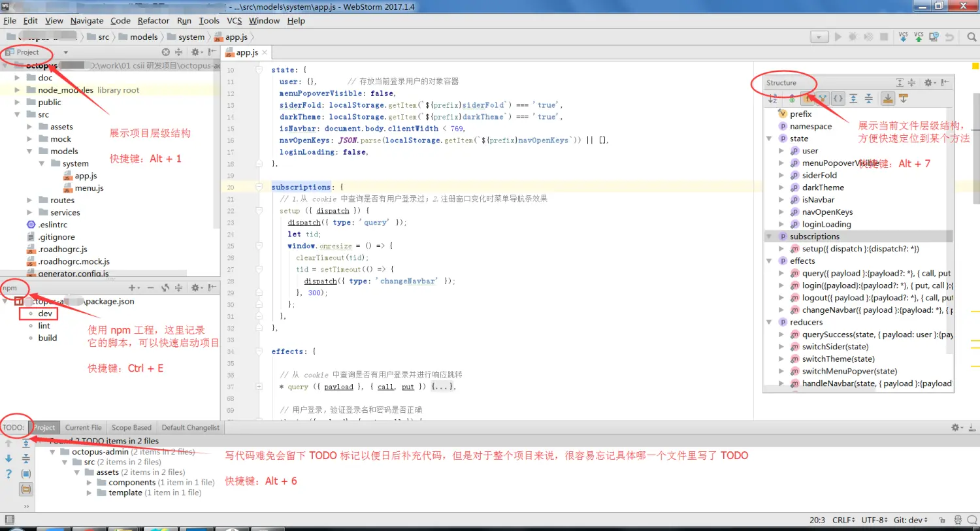The image size is (980, 531).
Task: Expand the components folder in TODO tree
Action: pos(90,483)
